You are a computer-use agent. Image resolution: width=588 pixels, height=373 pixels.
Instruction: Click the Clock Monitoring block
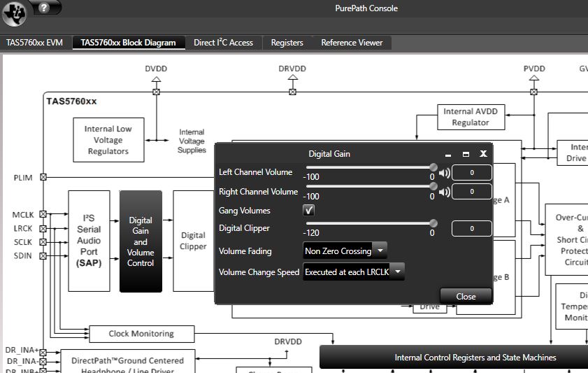[x=142, y=334]
